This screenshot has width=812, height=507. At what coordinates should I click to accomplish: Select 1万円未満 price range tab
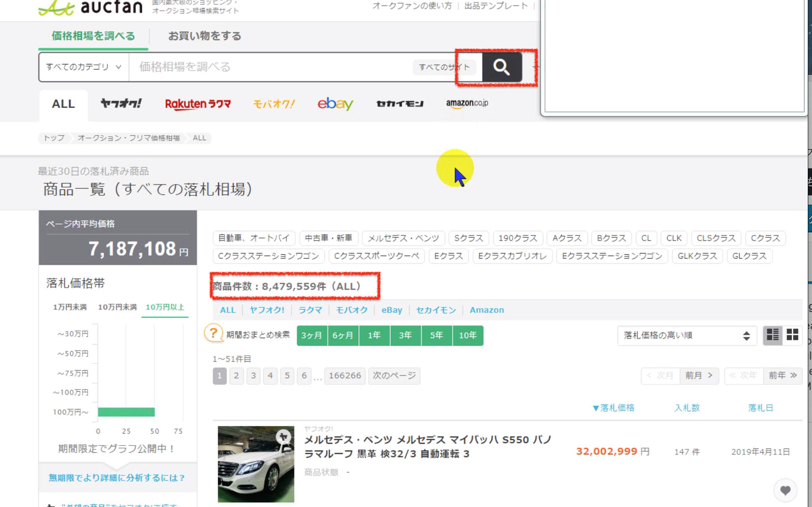[70, 307]
